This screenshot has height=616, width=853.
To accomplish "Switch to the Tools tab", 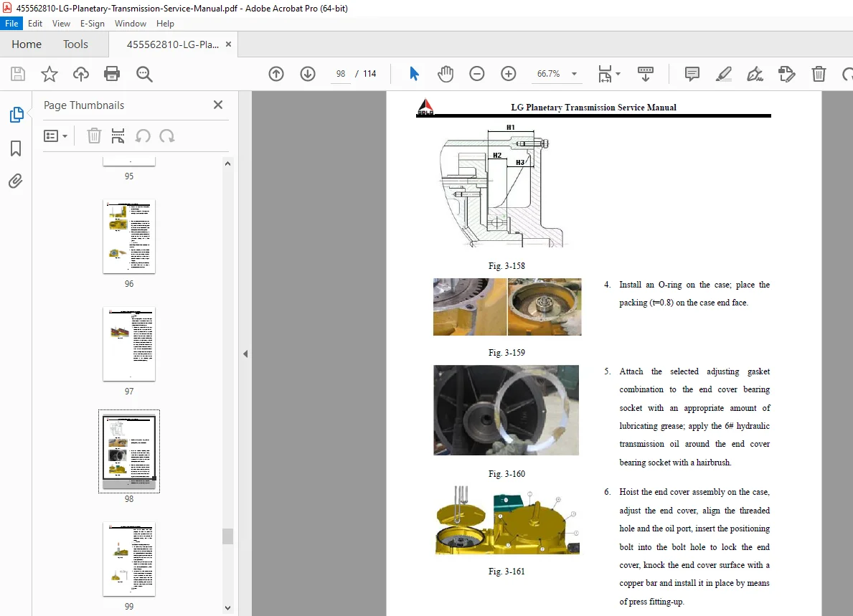I will coord(75,44).
